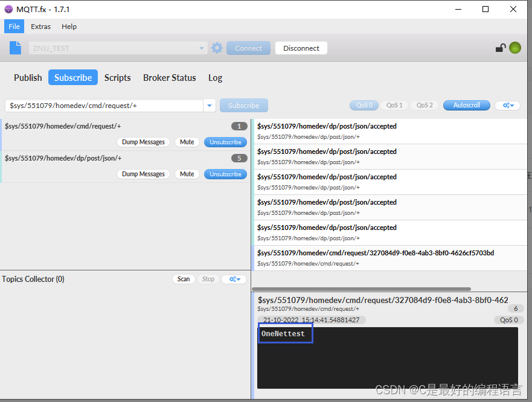Click Stop in Topics Collector
The height and width of the screenshot is (402, 532).
tap(208, 279)
